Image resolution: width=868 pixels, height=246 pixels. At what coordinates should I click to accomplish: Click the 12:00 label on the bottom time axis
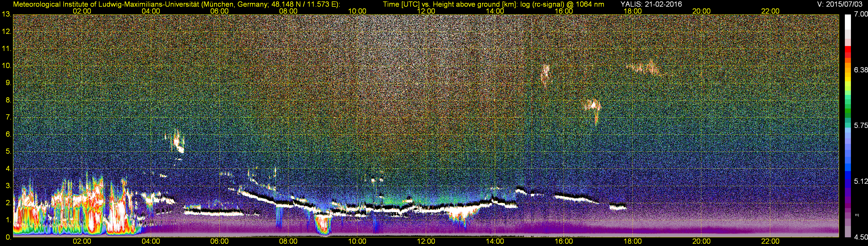click(x=426, y=242)
